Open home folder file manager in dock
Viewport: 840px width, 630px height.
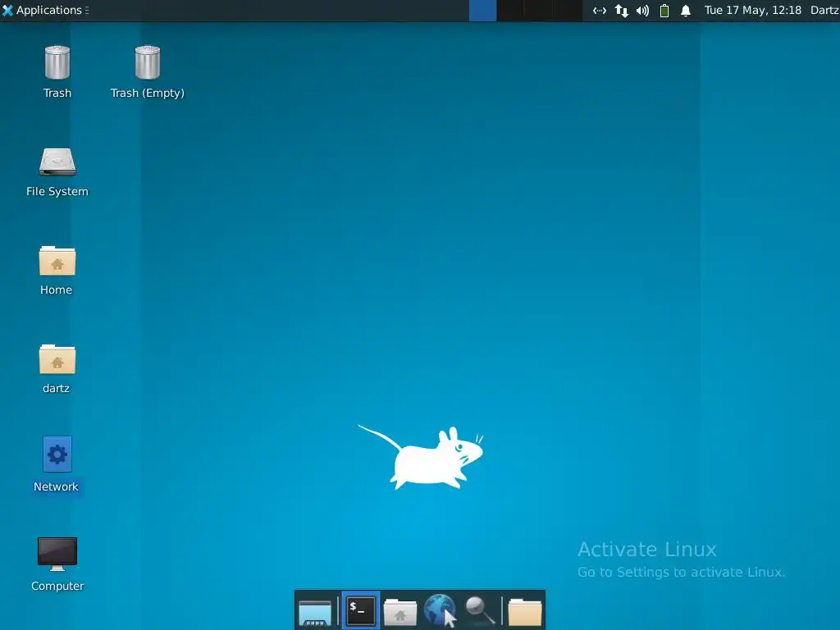tap(400, 612)
